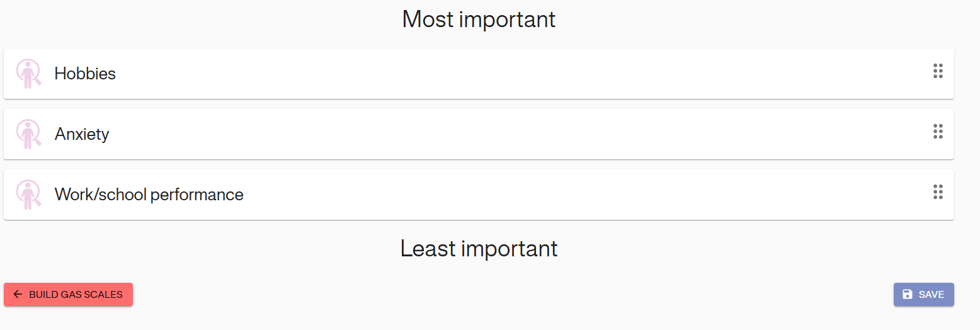
Task: Click the BUILD GAS SCALES button text
Action: pyautogui.click(x=76, y=294)
